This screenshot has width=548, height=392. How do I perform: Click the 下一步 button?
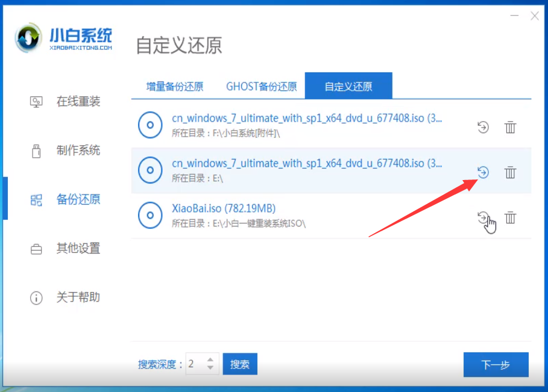pos(496,365)
